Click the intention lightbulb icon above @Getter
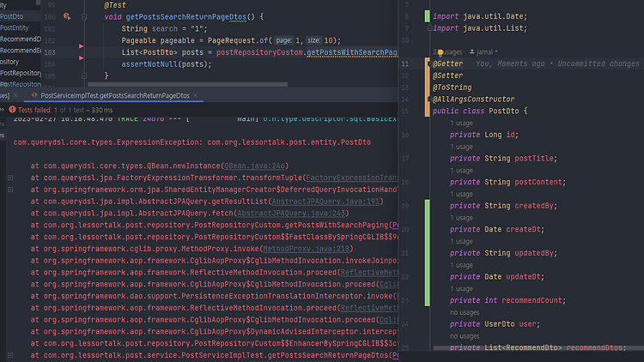The height and width of the screenshot is (362, 644). [x=440, y=52]
